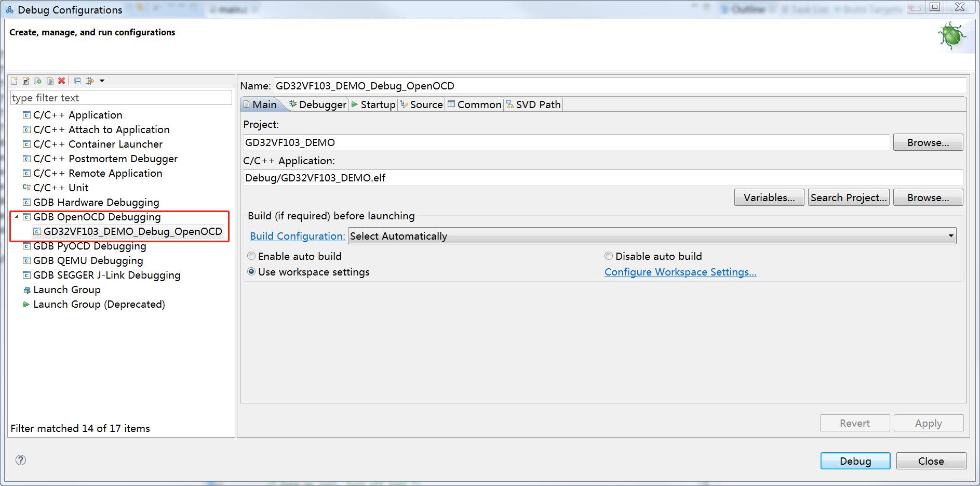Select the C/C++ Application tree label
980x486 pixels.
(78, 115)
